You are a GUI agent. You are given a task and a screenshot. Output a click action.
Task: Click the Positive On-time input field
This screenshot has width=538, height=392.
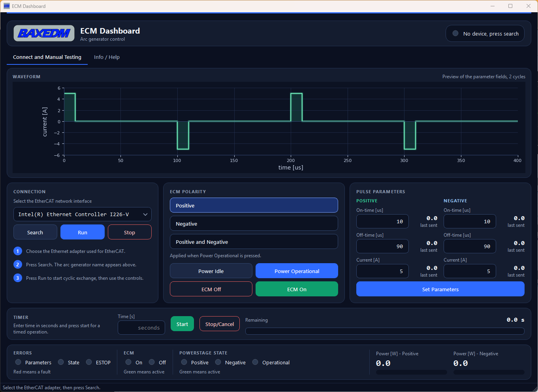pyautogui.click(x=382, y=221)
